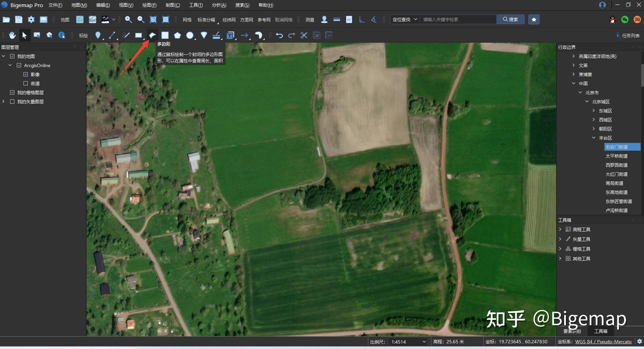Select the point marker tool
The width and height of the screenshot is (644, 349).
click(x=98, y=35)
